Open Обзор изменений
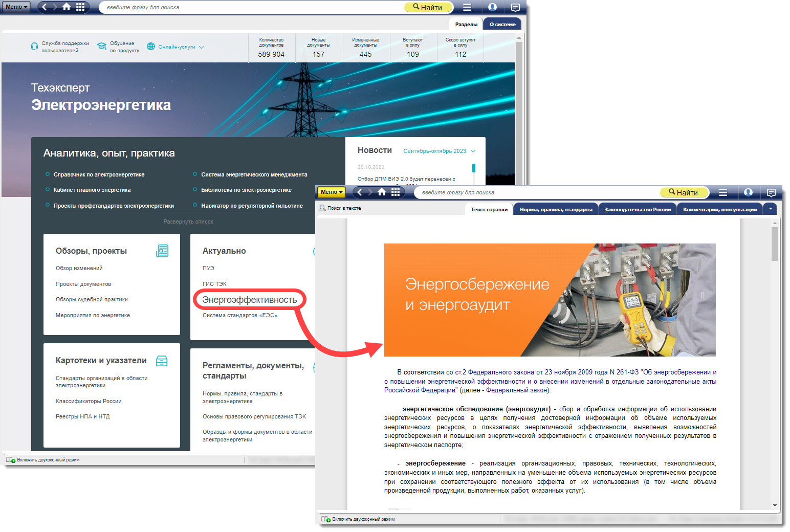Viewport: 790px width, 532px height. [79, 268]
